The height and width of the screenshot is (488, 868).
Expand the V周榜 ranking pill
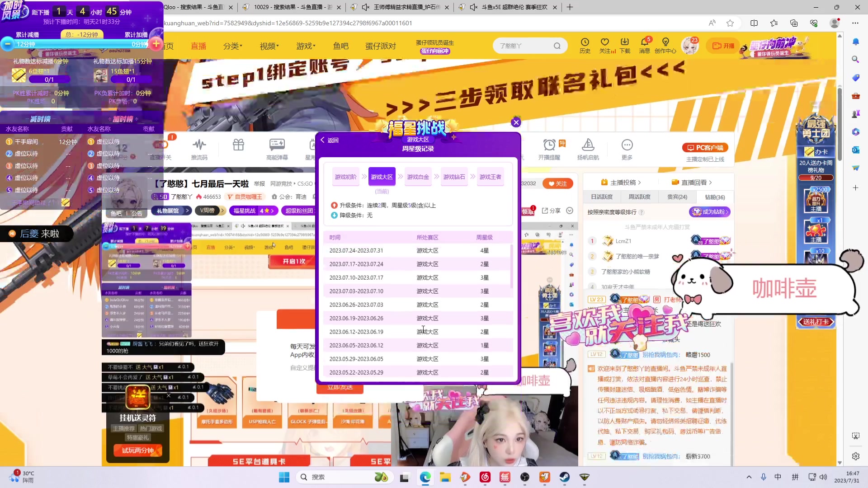point(211,211)
